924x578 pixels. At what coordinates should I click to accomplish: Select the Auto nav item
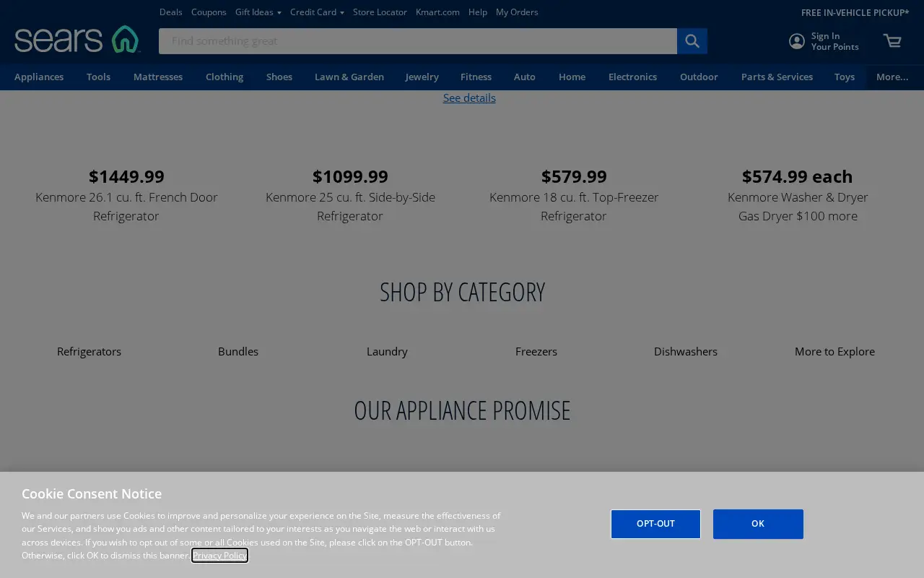click(525, 77)
